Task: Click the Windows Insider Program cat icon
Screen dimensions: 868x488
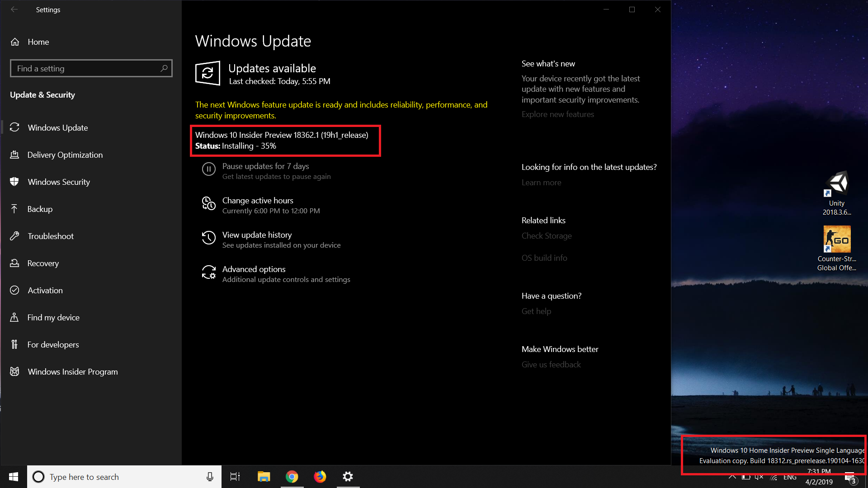Action: click(14, 371)
